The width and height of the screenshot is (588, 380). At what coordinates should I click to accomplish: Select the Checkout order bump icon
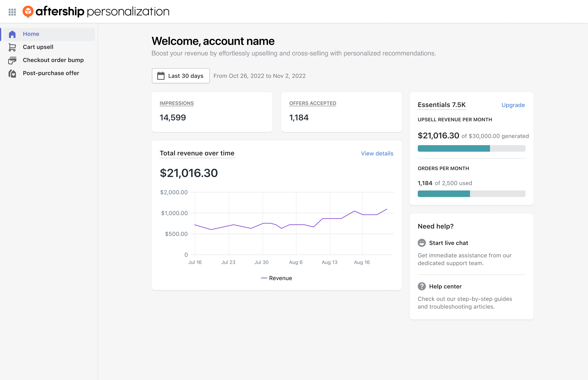(x=12, y=60)
